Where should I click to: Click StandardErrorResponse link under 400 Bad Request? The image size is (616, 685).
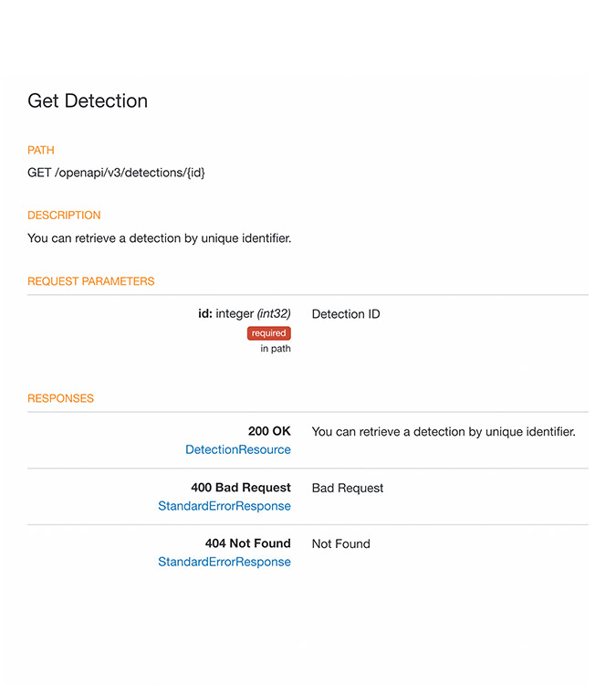[224, 506]
